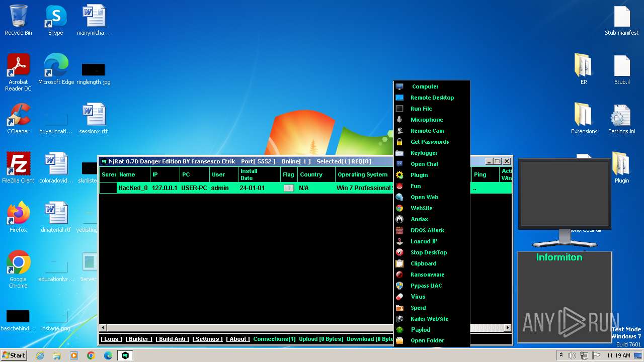Click the USER-PC cell
This screenshot has width=644, height=362.
(x=194, y=188)
